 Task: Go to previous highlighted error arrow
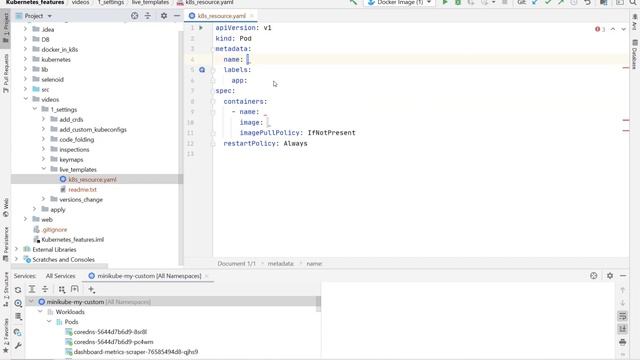[x=613, y=29]
